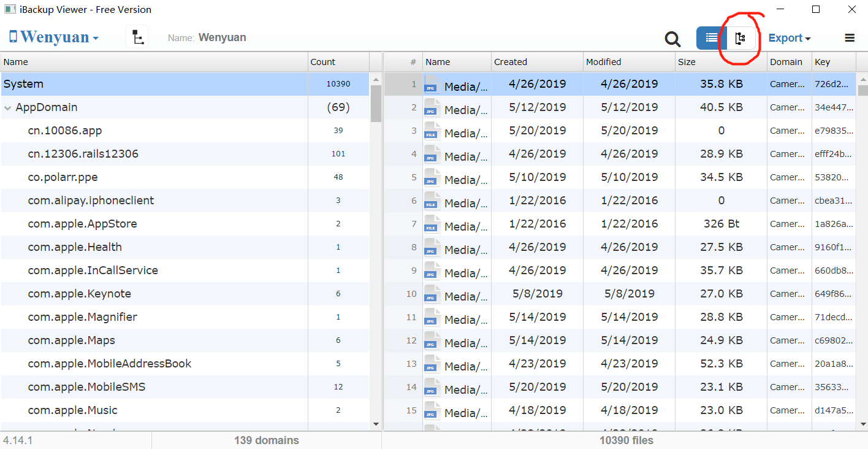Switch to list view mode
Image resolution: width=868 pixels, height=449 pixels.
pyautogui.click(x=711, y=38)
